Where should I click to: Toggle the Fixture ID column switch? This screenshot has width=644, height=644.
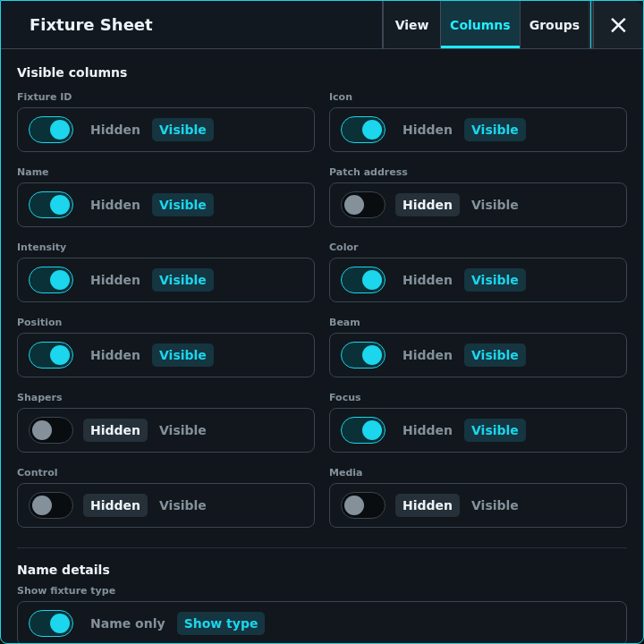pos(51,130)
